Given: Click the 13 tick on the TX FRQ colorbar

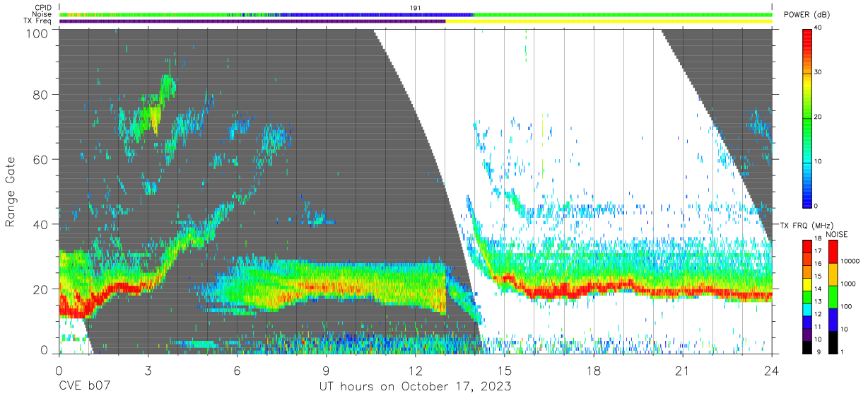Looking at the screenshot, I should click(x=819, y=301).
